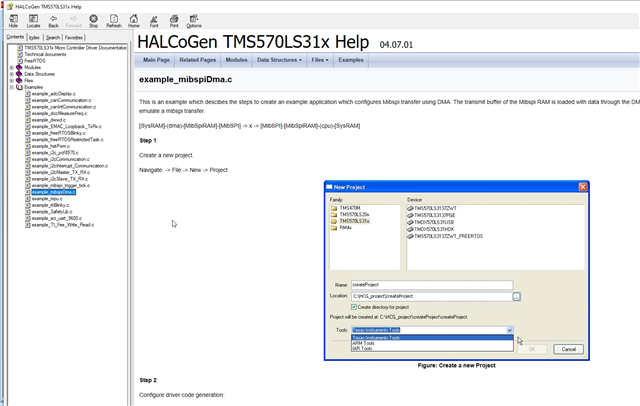This screenshot has height=406, width=640.
Task: Open example_mpu.c in the tree
Action: coord(47,199)
